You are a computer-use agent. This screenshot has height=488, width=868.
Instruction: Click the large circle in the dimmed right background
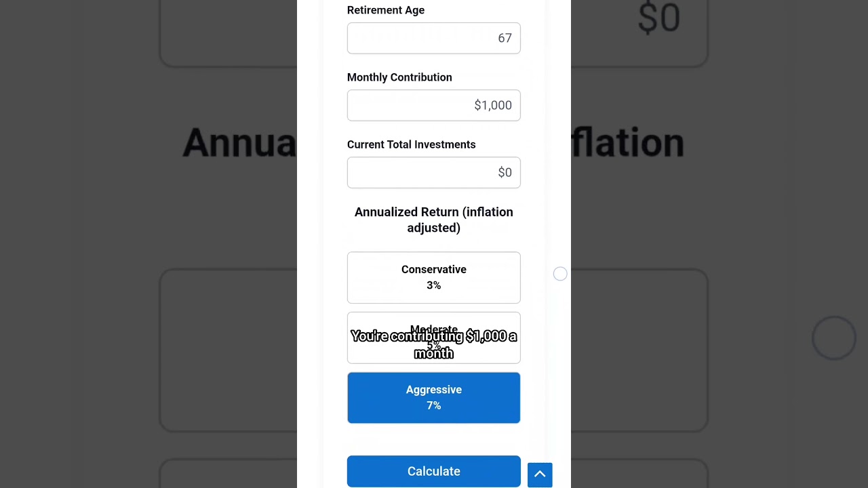pyautogui.click(x=833, y=338)
